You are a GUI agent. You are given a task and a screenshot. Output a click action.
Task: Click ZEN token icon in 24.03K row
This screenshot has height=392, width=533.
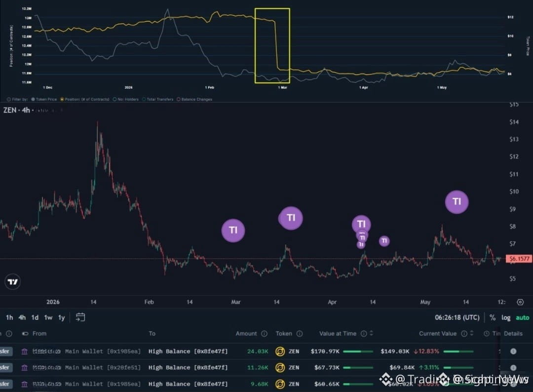(x=280, y=351)
